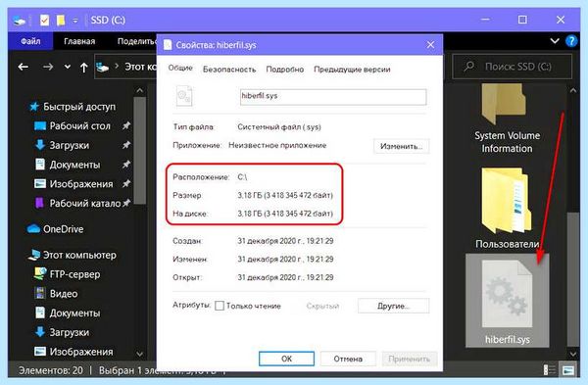Click the Отмена button

tap(348, 359)
